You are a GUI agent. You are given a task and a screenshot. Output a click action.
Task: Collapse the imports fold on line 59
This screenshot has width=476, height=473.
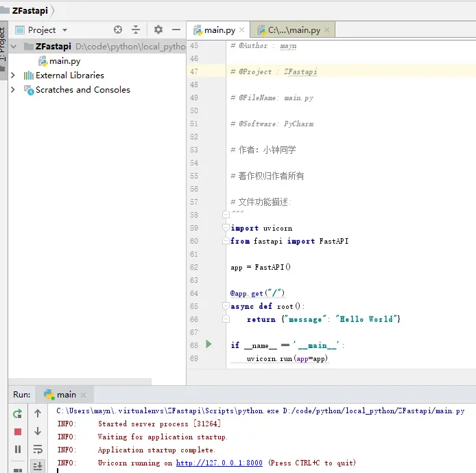(226, 227)
